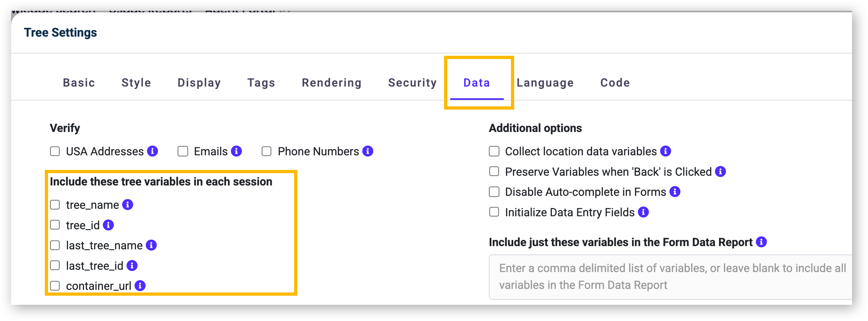
Task: Enable Disable Auto-complete in Forms checkbox
Action: [494, 191]
